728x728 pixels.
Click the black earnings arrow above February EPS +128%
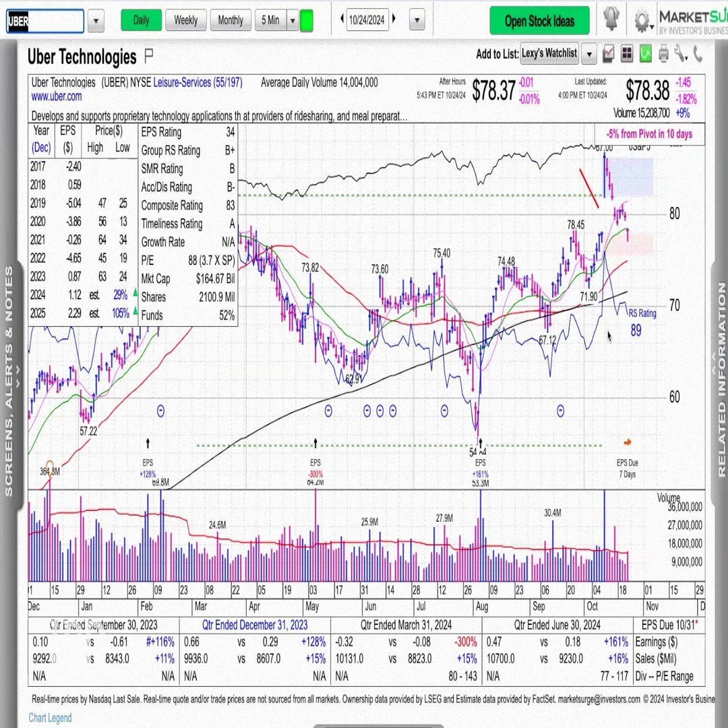click(148, 443)
